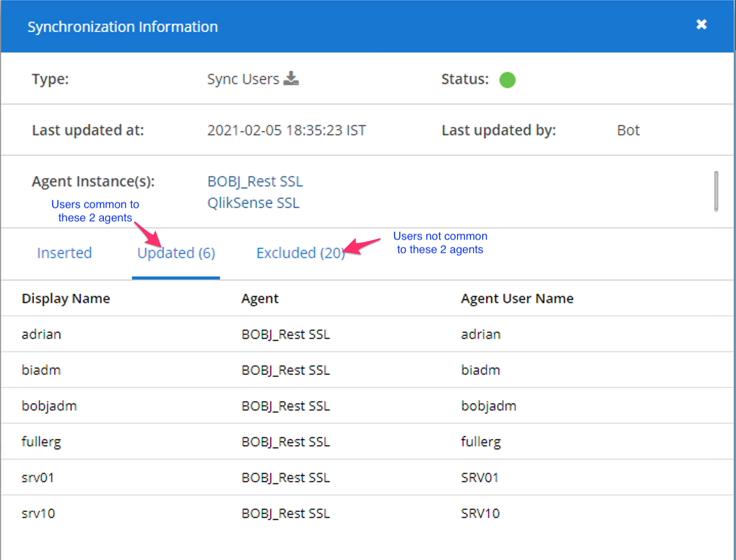Open the BOBJ_Rest SSL agent instance link
Viewport: 736px width, 560px height.
[x=255, y=182]
